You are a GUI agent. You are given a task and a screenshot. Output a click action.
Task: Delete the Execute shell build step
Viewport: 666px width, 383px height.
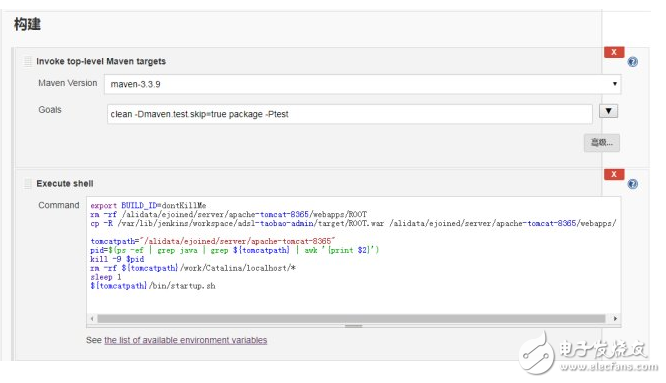(x=614, y=174)
